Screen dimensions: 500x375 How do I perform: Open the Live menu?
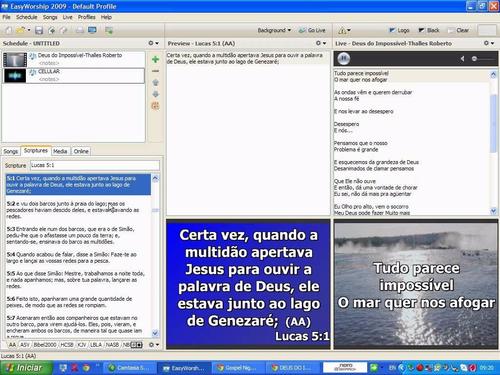click(x=68, y=17)
